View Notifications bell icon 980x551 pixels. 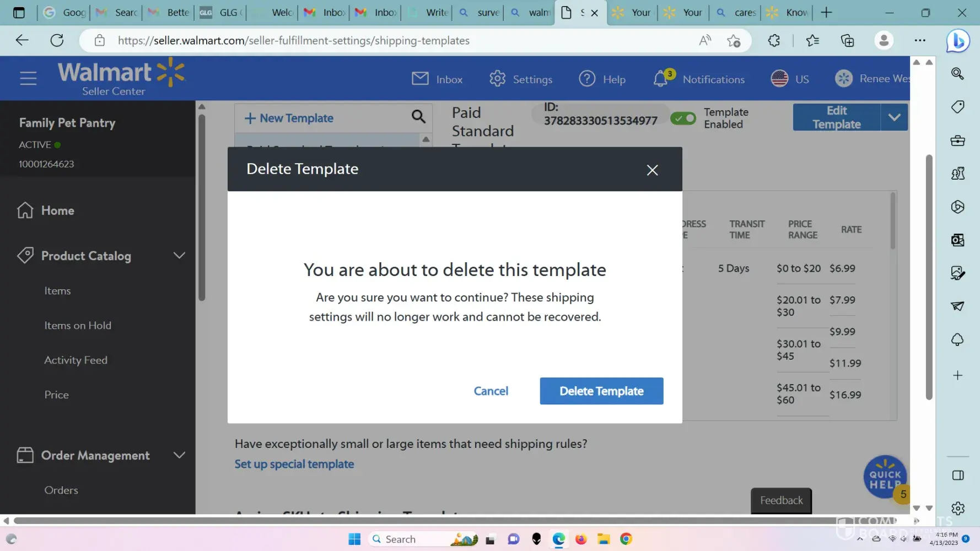[x=660, y=79]
